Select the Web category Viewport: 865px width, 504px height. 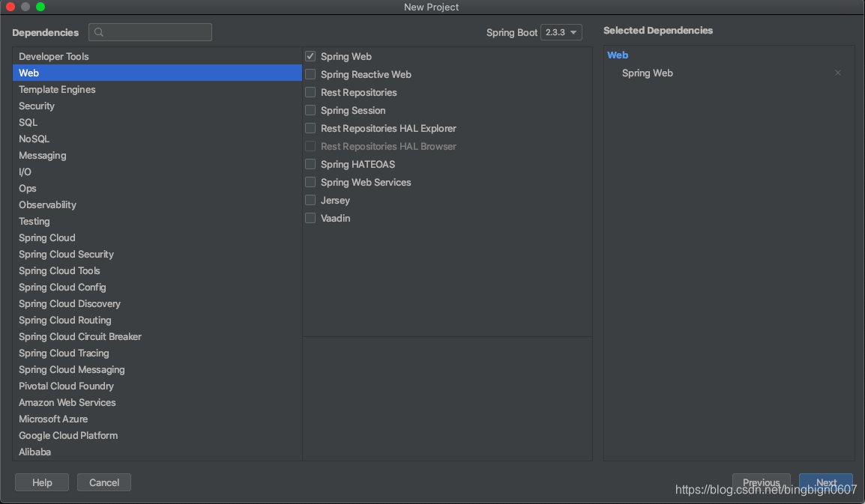pos(157,73)
